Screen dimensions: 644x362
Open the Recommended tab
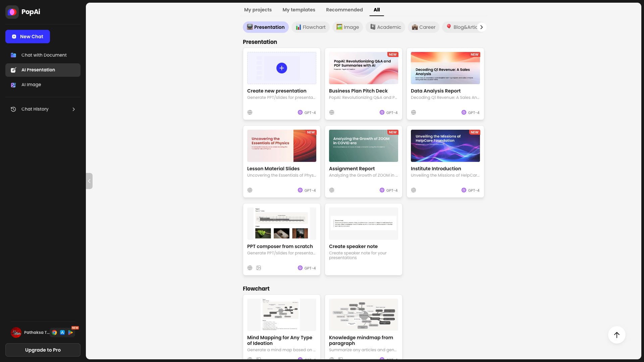pyautogui.click(x=344, y=10)
